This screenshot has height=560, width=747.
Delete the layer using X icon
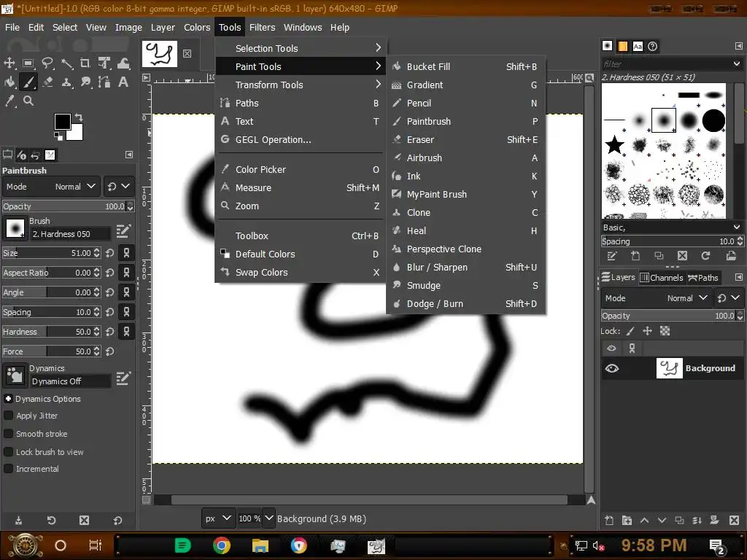pyautogui.click(x=734, y=520)
